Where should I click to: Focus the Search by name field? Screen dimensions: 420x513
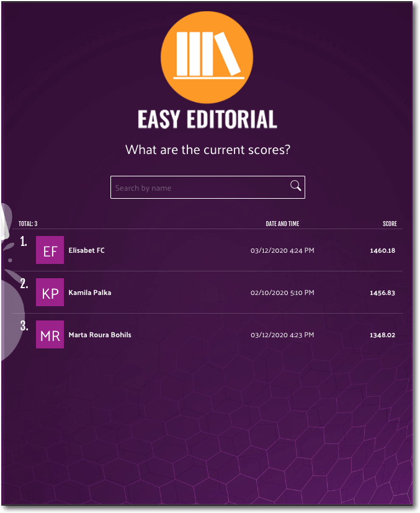coord(199,188)
